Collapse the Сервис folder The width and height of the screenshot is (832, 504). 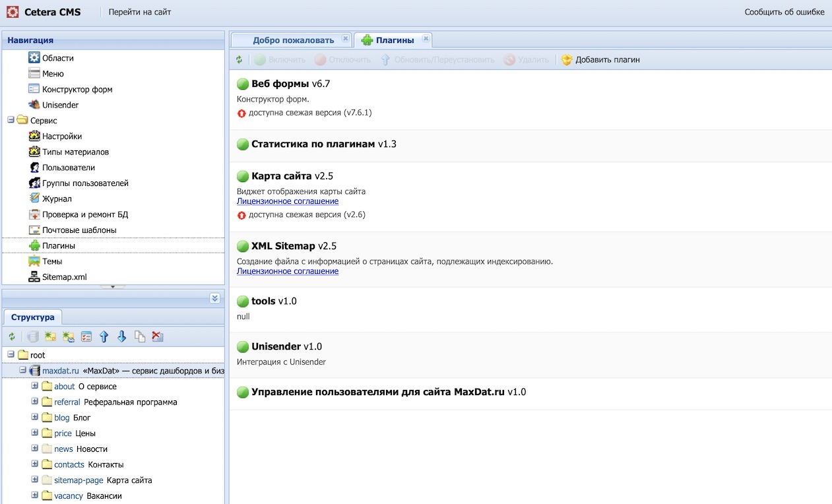pos(11,120)
